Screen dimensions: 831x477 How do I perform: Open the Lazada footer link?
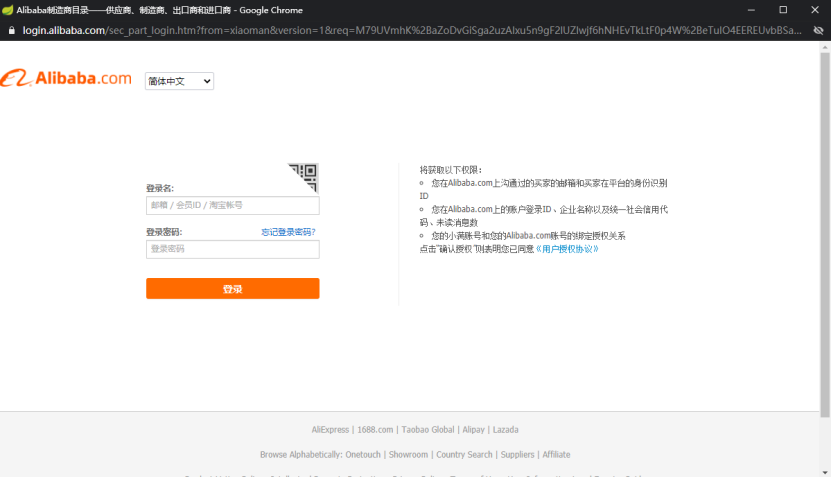[506, 429]
